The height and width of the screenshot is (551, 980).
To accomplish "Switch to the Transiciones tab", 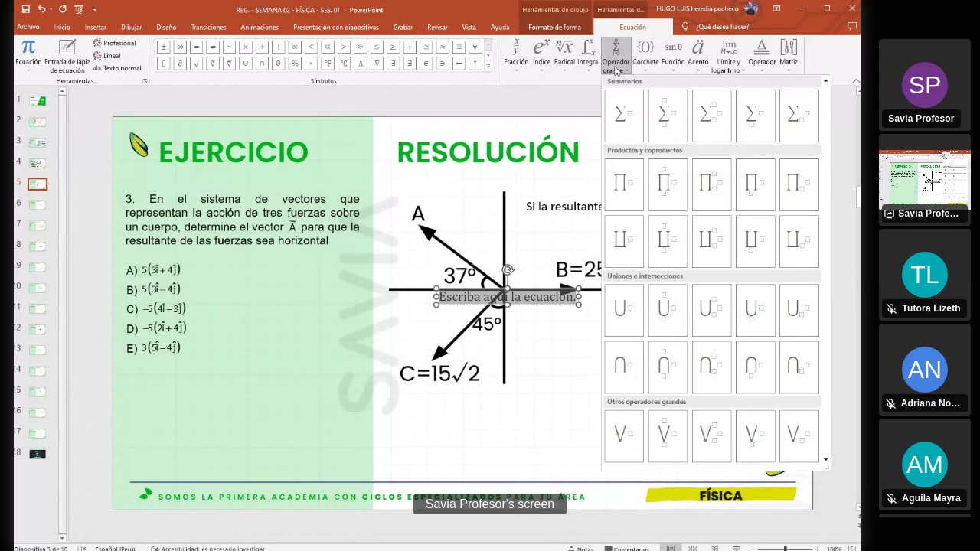I will (208, 27).
